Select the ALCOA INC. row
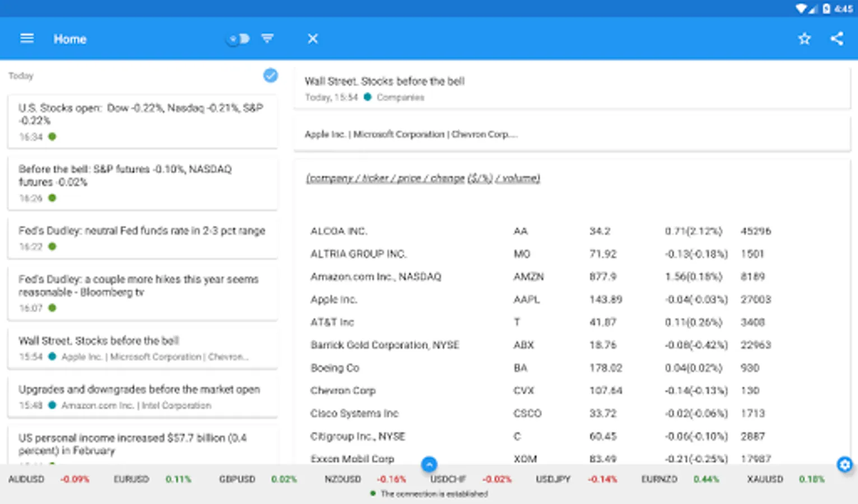 tap(541, 231)
